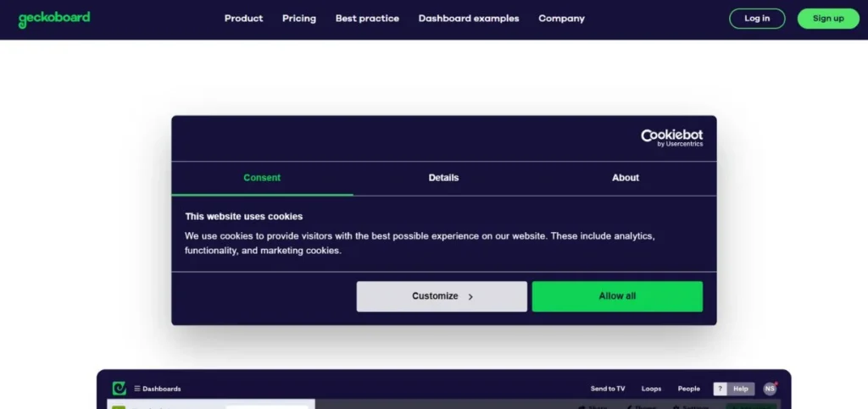Click the green Sign up button
The height and width of the screenshot is (409, 868).
[x=828, y=19]
